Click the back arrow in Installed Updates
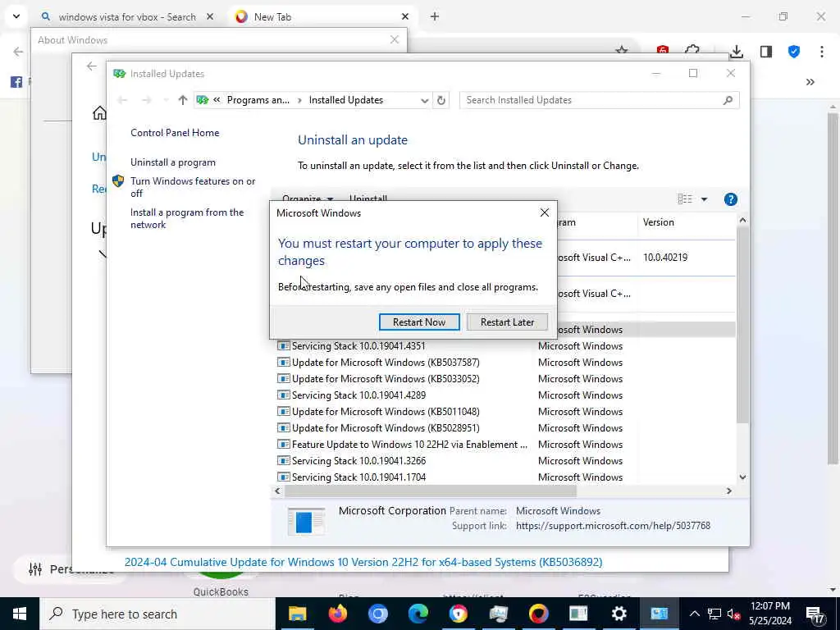840x630 pixels. [122, 100]
